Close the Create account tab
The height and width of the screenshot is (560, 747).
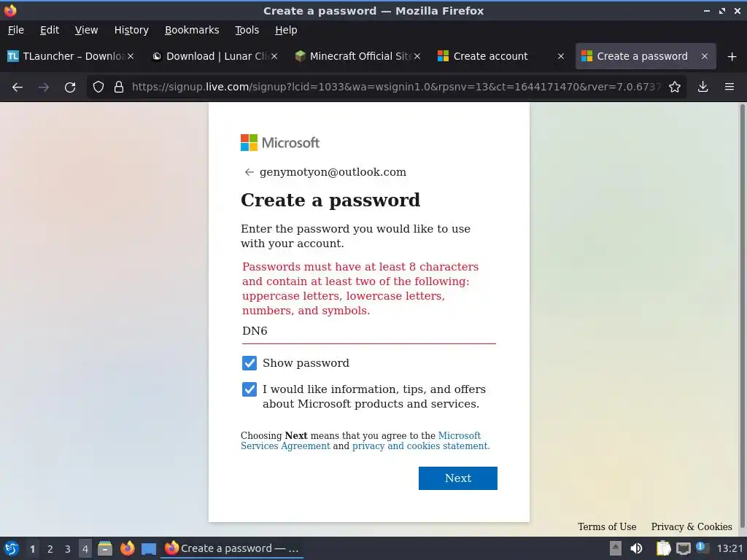pyautogui.click(x=561, y=57)
